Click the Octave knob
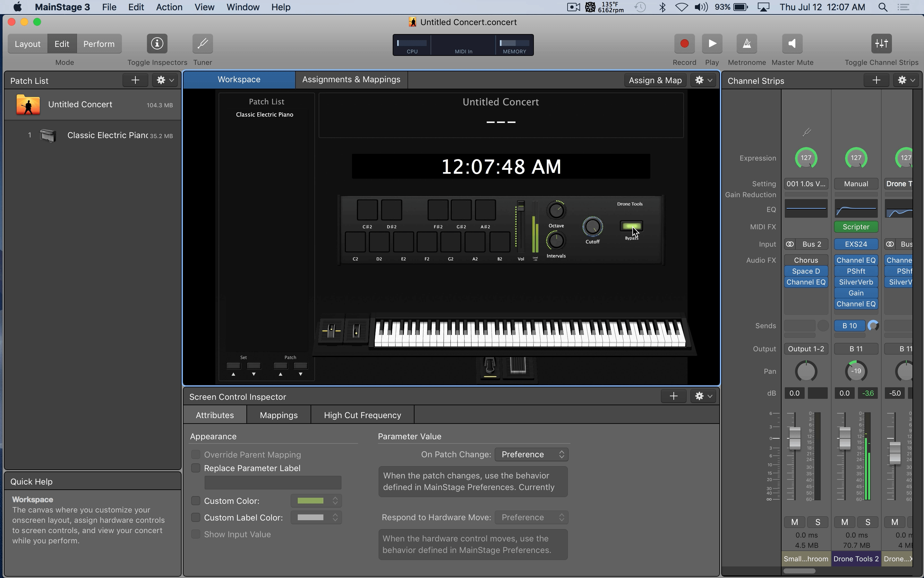Screen dimensions: 924x578 (556, 210)
